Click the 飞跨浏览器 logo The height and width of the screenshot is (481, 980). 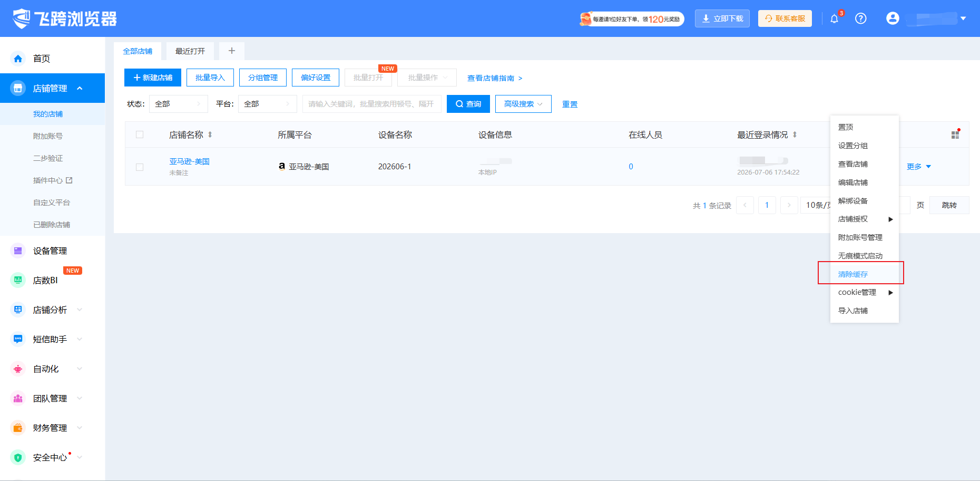click(x=64, y=18)
